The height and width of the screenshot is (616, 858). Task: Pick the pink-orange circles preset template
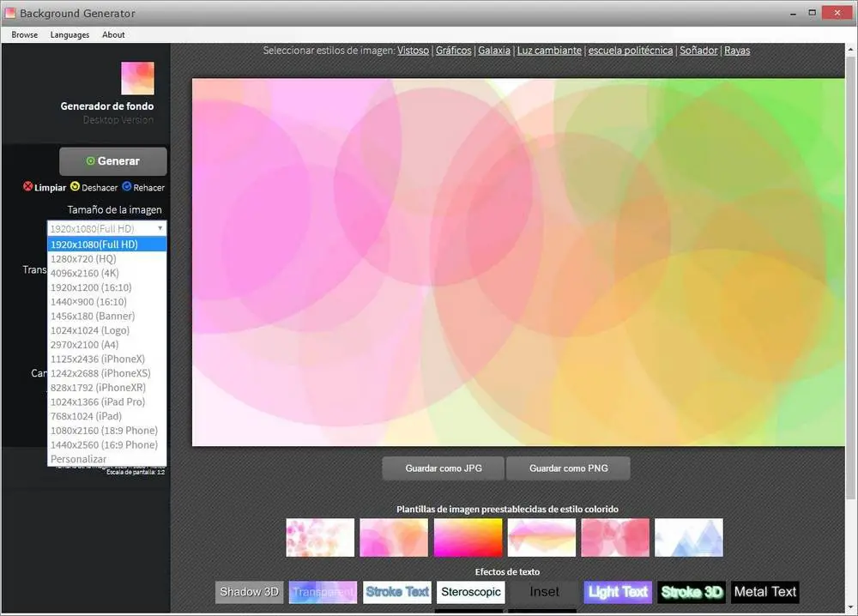(394, 537)
